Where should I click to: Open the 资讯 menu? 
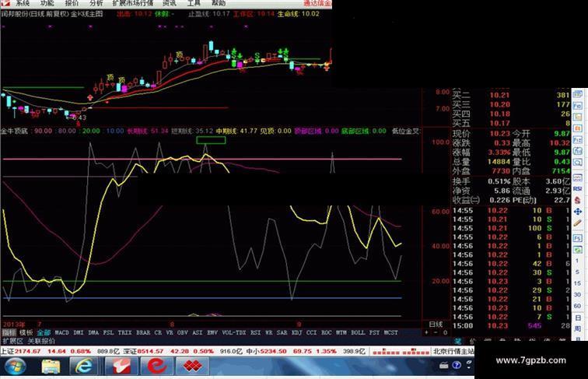coord(170,3)
